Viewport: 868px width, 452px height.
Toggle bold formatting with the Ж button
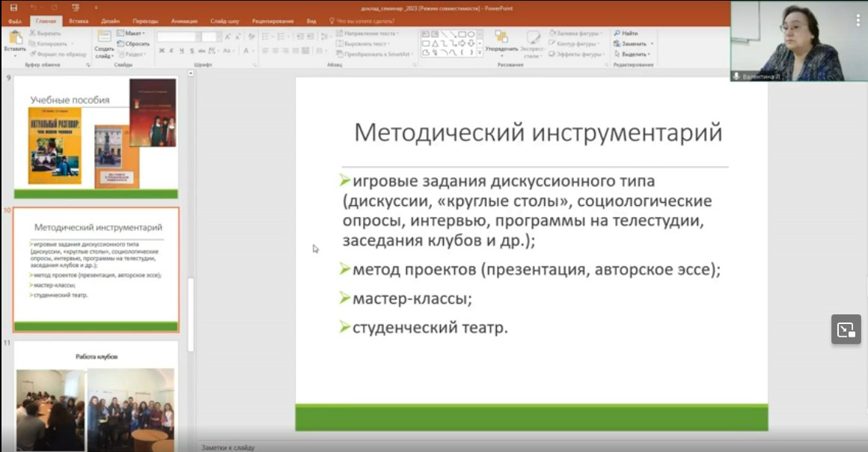coord(161,49)
